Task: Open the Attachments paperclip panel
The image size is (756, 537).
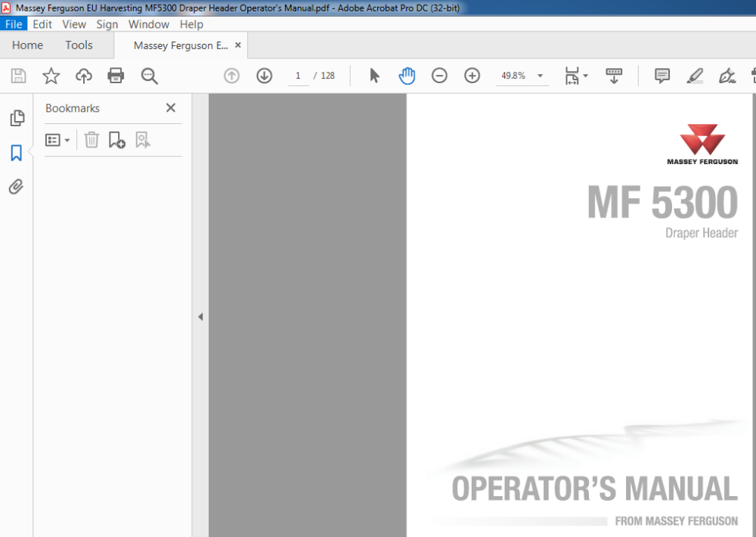Action: click(x=17, y=187)
